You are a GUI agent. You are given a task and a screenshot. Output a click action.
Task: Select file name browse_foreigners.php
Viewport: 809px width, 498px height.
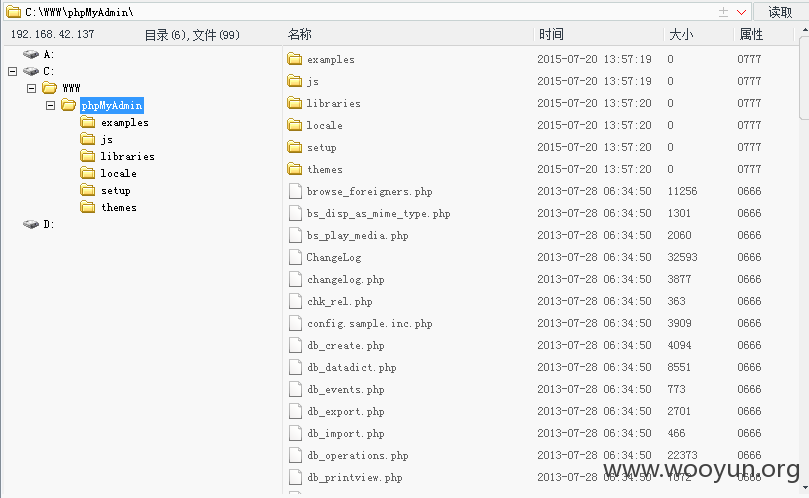369,191
